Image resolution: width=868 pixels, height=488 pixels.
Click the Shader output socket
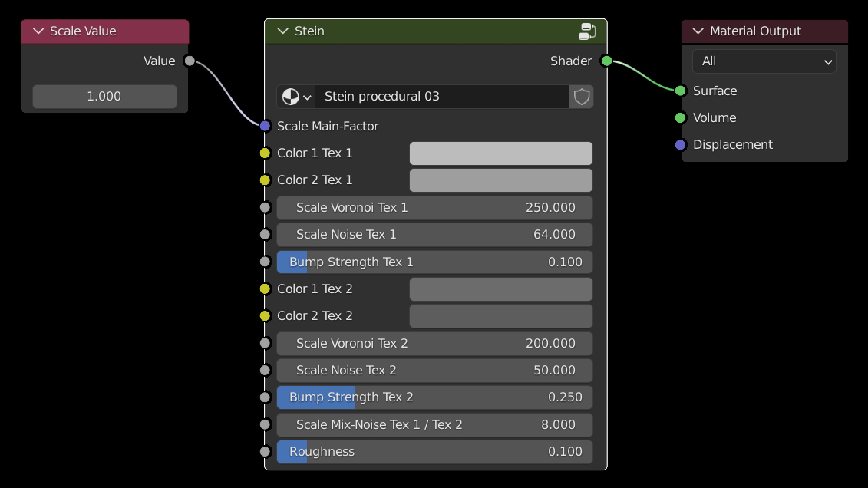(606, 61)
